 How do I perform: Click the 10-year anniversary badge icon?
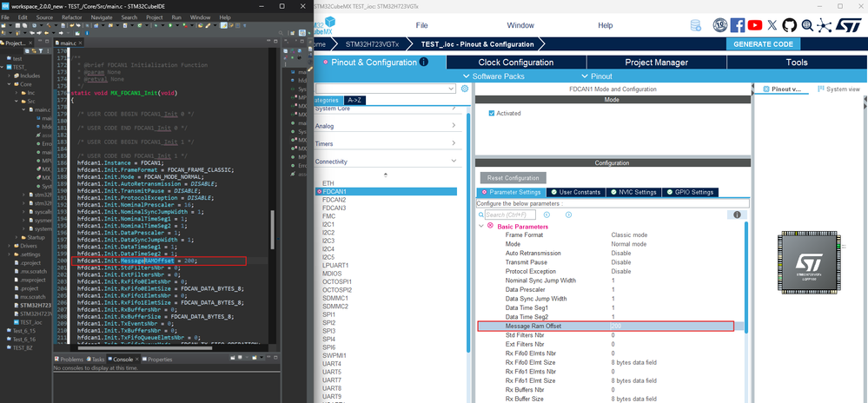coord(719,25)
